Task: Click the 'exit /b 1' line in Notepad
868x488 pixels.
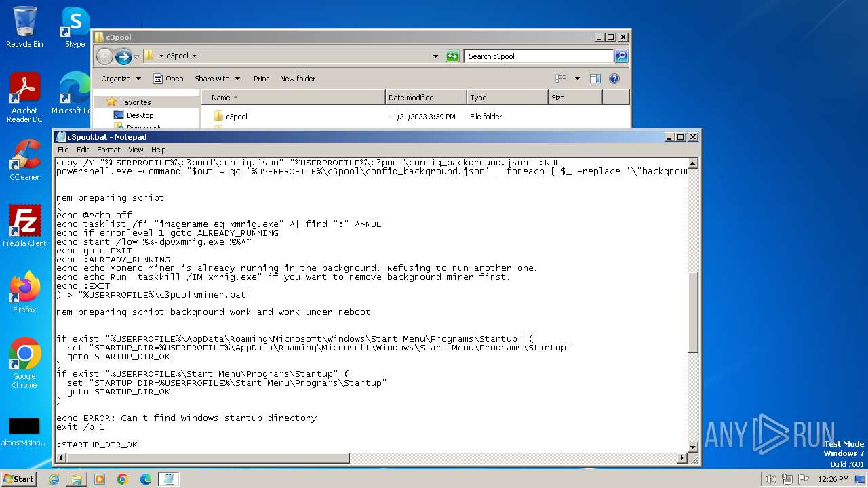Action: (x=81, y=427)
